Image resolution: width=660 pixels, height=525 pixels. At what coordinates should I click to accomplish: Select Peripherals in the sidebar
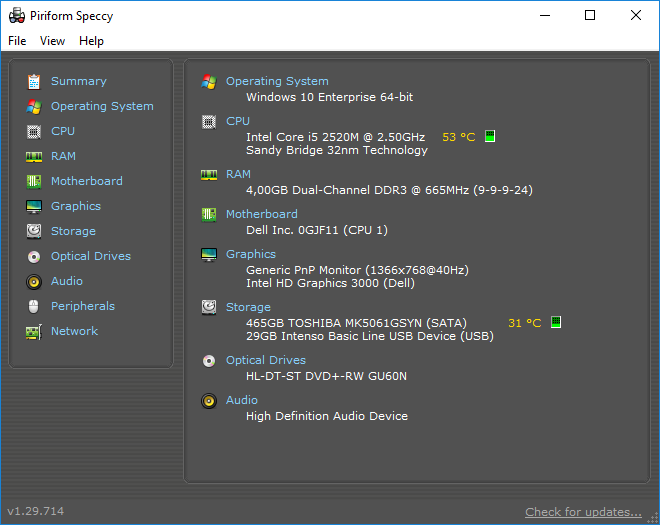[83, 306]
